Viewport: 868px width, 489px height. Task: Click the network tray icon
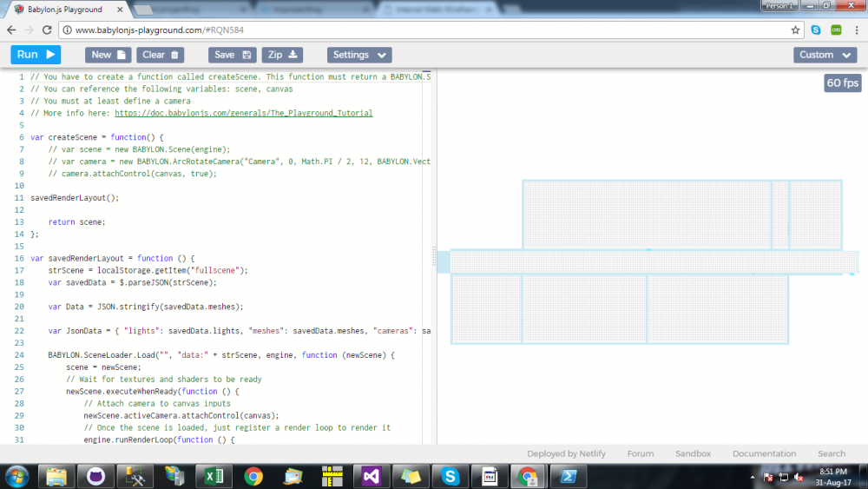coord(783,477)
